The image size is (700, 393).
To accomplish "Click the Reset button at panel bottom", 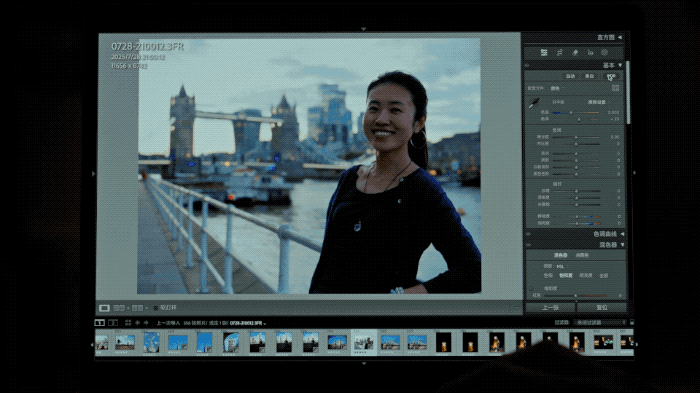I will (602, 308).
